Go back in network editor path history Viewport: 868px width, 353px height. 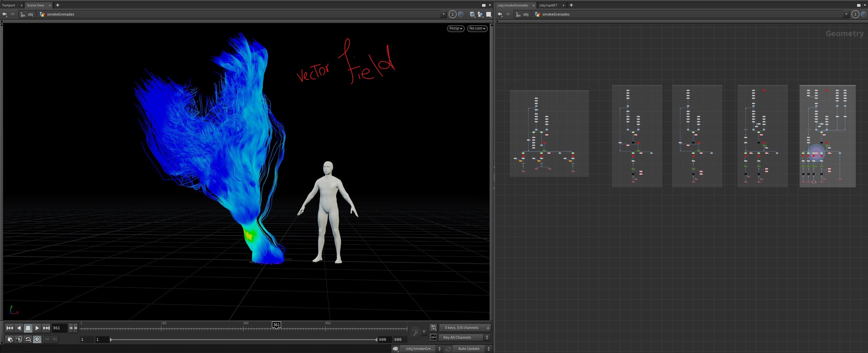500,14
